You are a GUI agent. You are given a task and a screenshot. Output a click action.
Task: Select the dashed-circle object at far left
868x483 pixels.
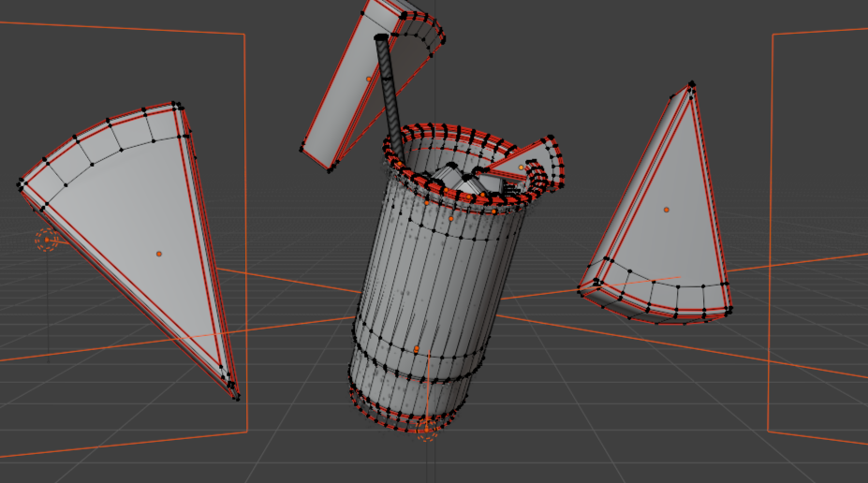tap(47, 241)
